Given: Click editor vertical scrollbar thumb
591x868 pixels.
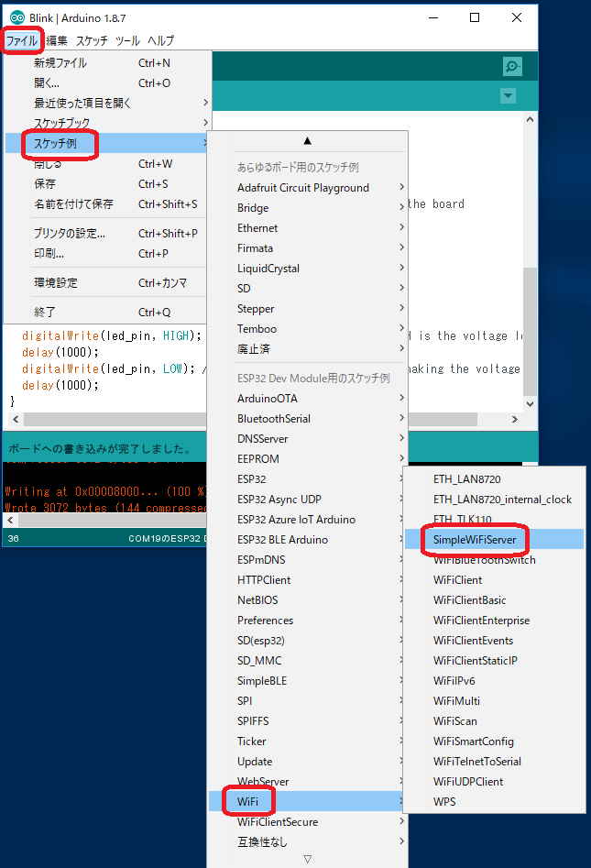Looking at the screenshot, I should [531, 332].
